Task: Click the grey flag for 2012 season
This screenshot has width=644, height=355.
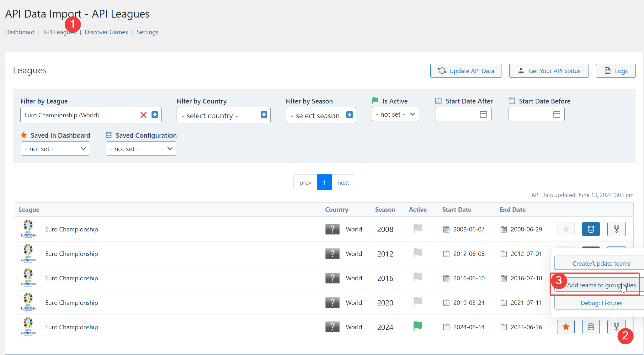Action: click(418, 253)
